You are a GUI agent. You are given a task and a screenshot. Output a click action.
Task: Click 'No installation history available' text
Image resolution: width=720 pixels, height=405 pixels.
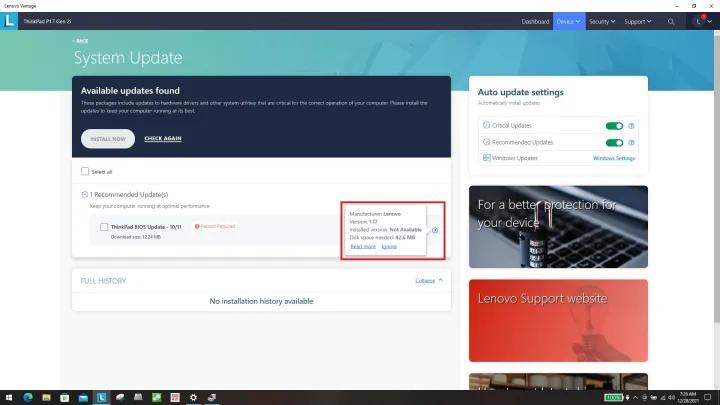tap(261, 301)
